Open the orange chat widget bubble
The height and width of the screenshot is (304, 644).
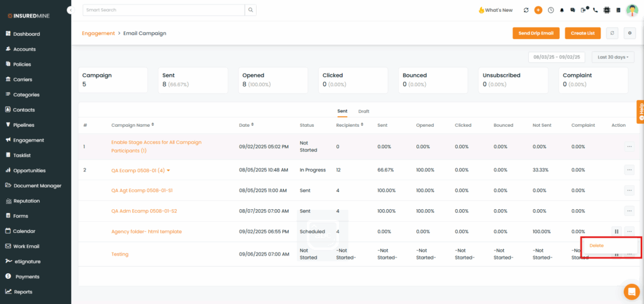[x=631, y=291]
